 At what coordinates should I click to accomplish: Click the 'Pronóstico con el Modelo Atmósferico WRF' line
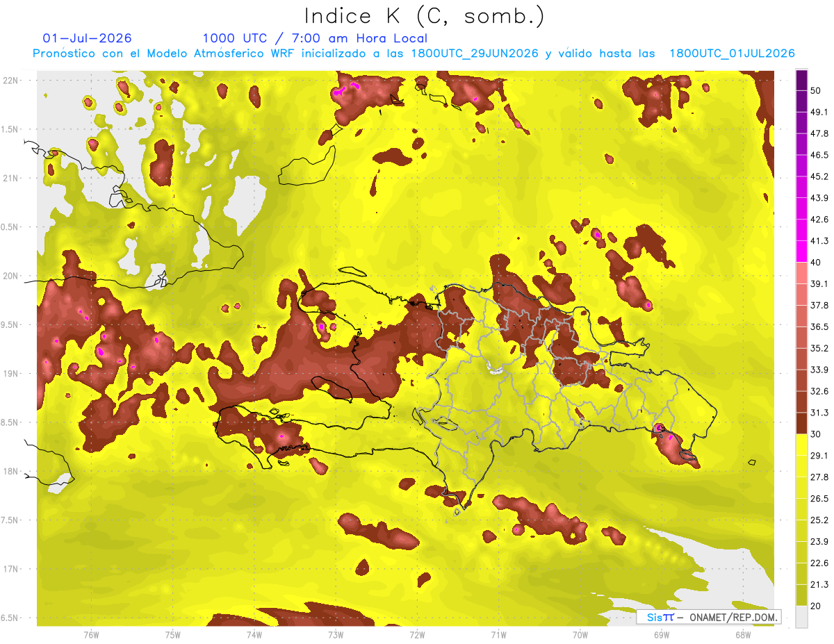point(414,53)
